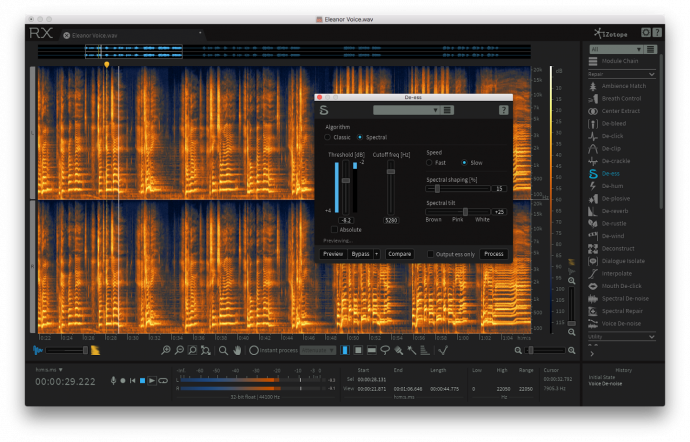Open the Spectral De-noise module

point(619,298)
